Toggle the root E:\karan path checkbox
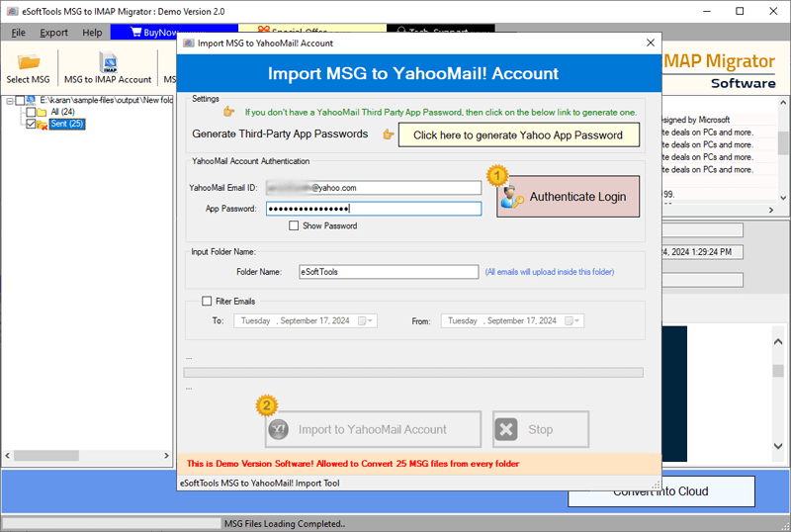This screenshot has height=532, width=791. 20,100
